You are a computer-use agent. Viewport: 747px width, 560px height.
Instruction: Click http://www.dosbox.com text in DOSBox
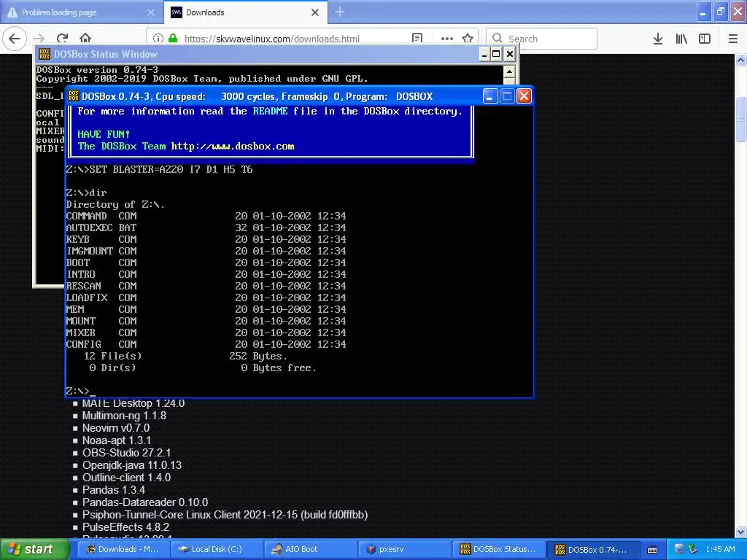click(x=233, y=146)
